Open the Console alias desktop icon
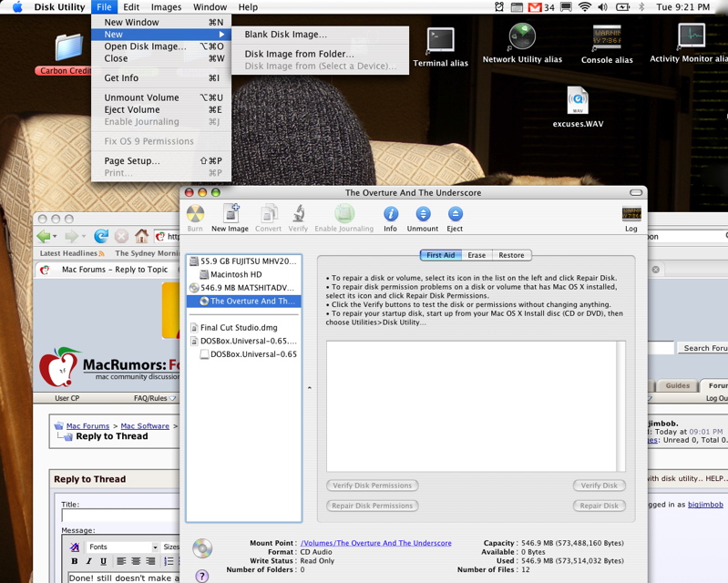Screen dimensions: 728x583 pyautogui.click(x=607, y=37)
